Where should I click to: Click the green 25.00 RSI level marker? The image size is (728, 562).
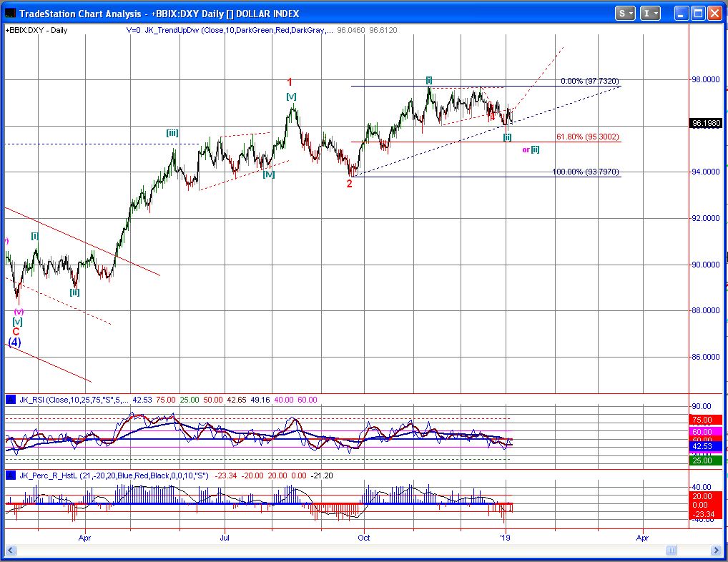pyautogui.click(x=706, y=460)
